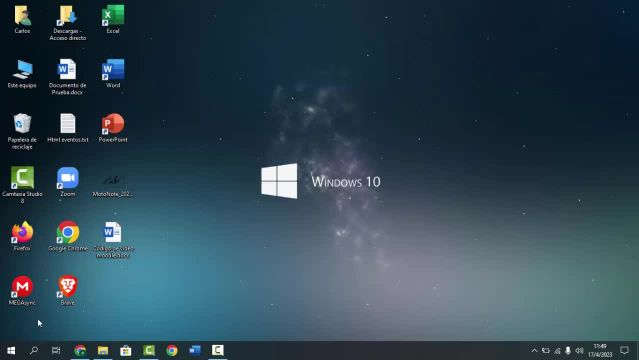Open network status tray icon
The image size is (639, 360).
[x=557, y=351]
